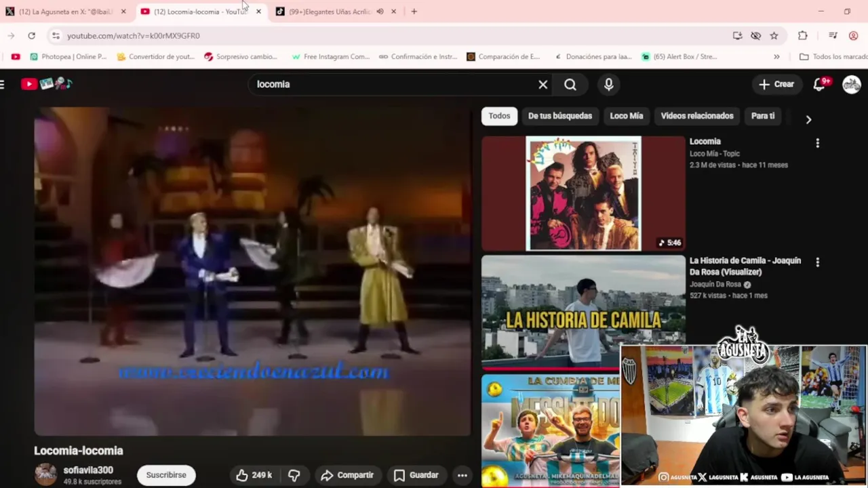
Task: Run search with the magnifier button
Action: pyautogui.click(x=570, y=84)
